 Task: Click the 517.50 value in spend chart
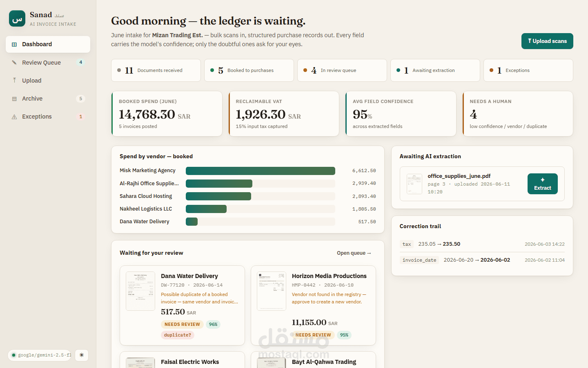point(367,222)
